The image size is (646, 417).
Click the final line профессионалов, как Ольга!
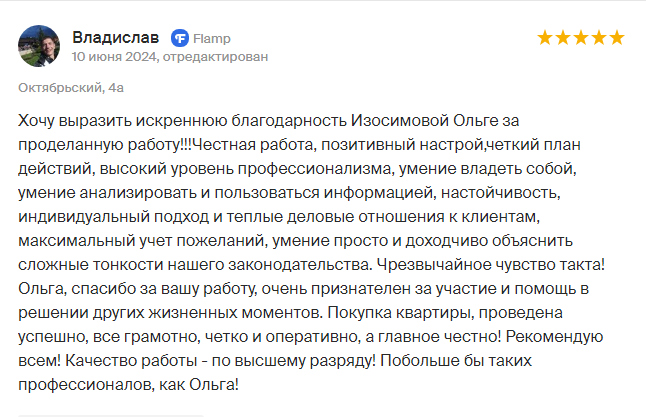[128, 384]
